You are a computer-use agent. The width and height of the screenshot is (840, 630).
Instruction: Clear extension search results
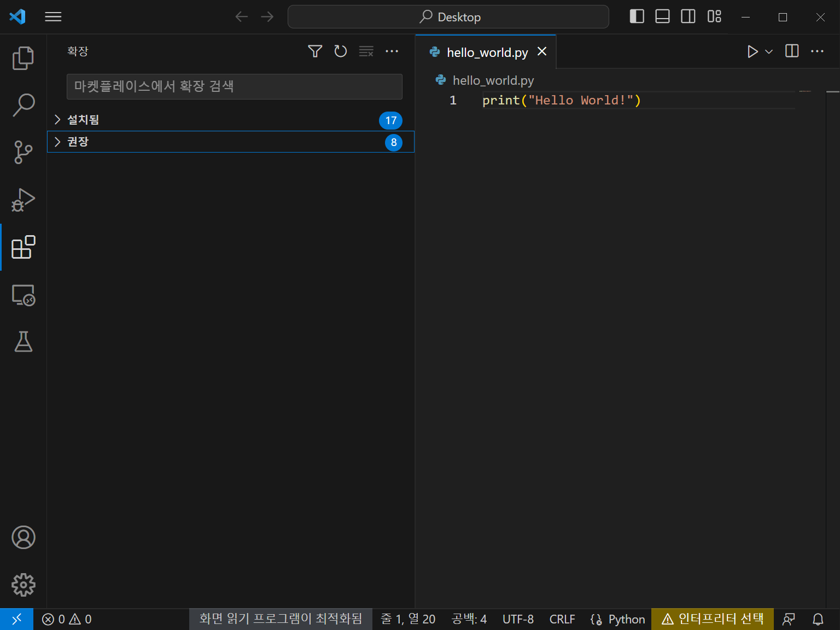[x=366, y=51]
